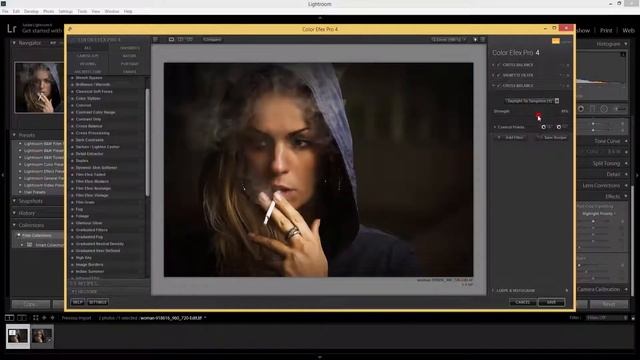Click the preview background color lightbulb icon
The image size is (640, 360).
click(x=475, y=40)
